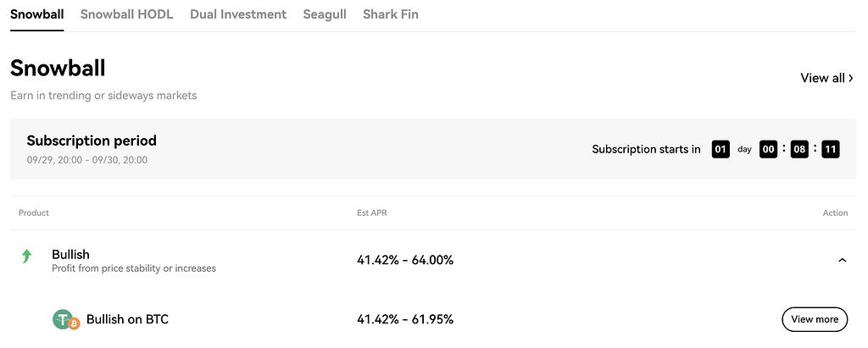
Task: Select the Dual Investment tab
Action: [238, 14]
